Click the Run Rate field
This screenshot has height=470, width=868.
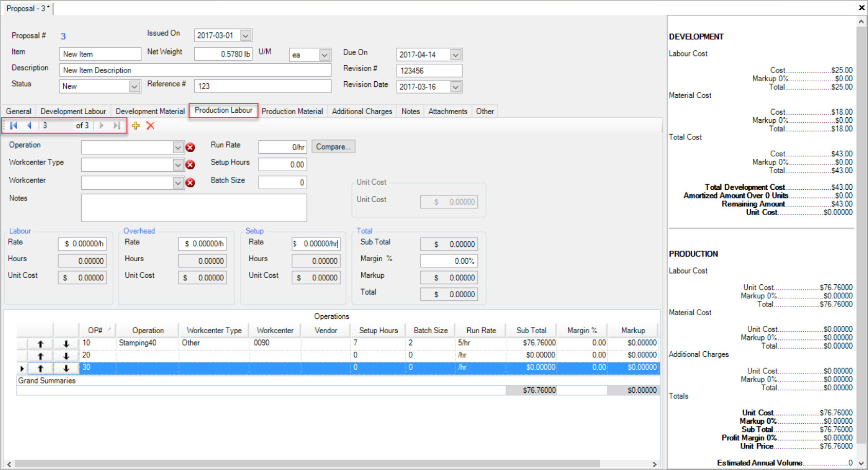tap(283, 147)
